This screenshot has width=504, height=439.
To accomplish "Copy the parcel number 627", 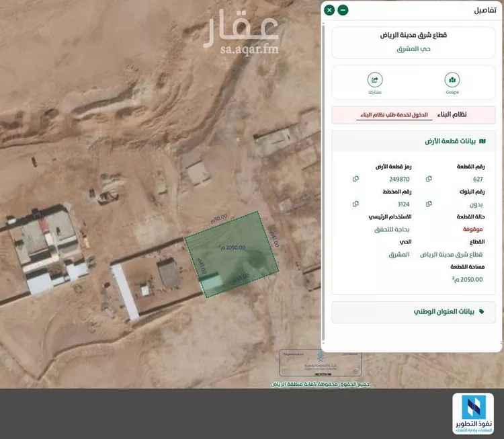I will pyautogui.click(x=429, y=179).
